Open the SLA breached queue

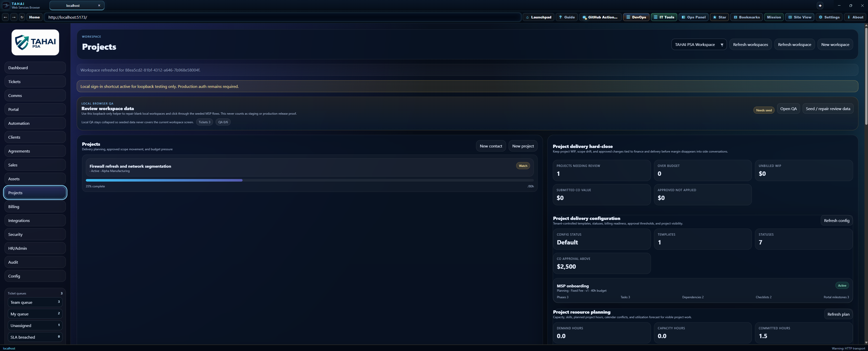[35, 337]
